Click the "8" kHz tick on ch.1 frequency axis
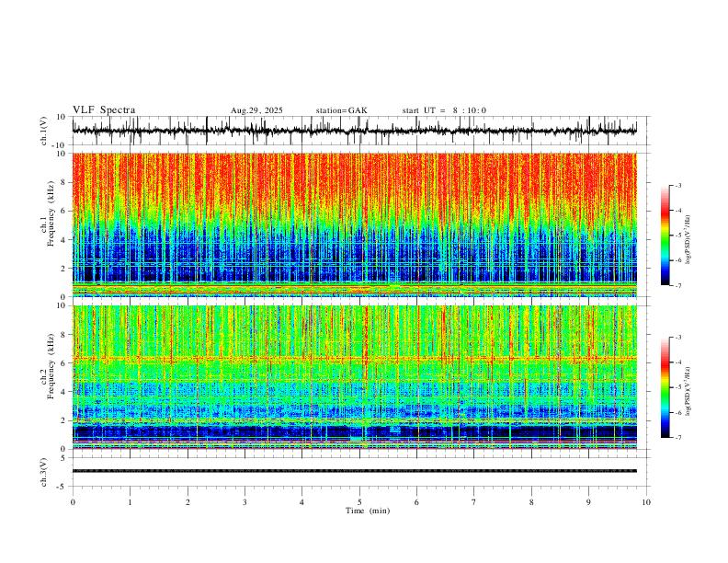The image size is (728, 563). pyautogui.click(x=64, y=182)
